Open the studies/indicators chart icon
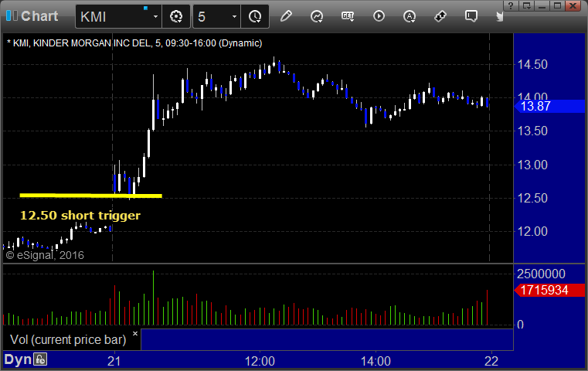Screen dimensions: 588x371 click(x=317, y=16)
